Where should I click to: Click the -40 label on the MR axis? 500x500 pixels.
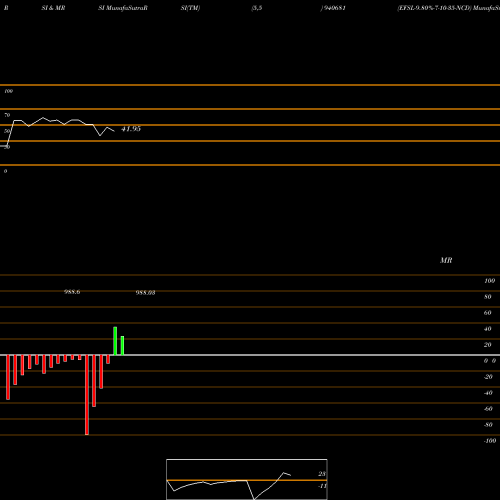(488, 393)
